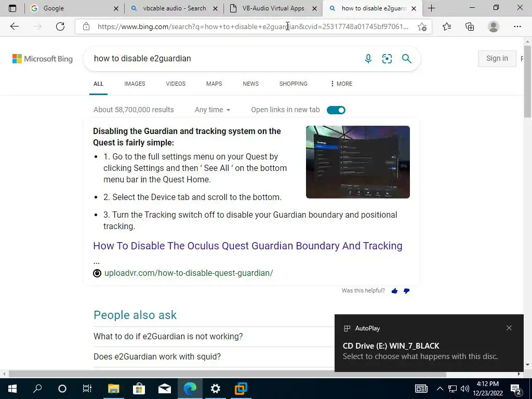This screenshot has width=532, height=399.
Task: Open Edge settings and more menu
Action: pyautogui.click(x=517, y=26)
